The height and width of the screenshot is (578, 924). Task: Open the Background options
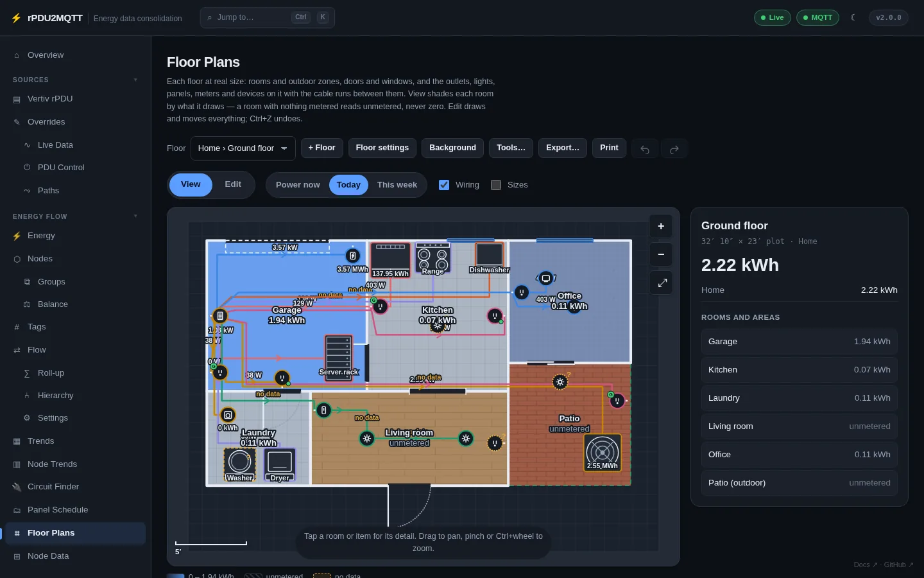[452, 148]
